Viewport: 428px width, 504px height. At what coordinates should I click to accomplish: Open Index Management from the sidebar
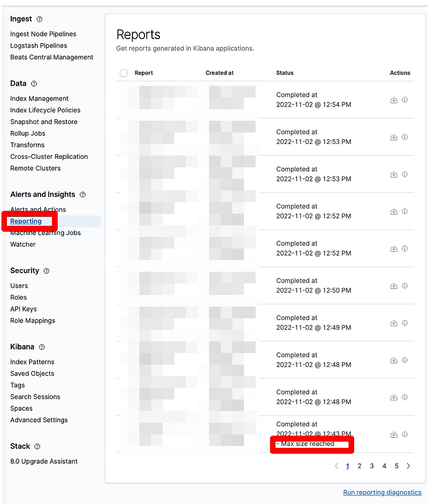(39, 98)
